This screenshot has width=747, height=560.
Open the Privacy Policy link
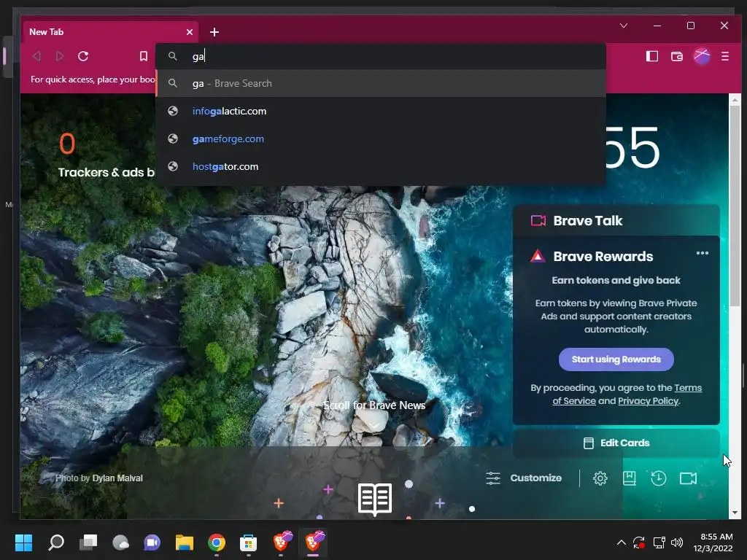click(648, 401)
